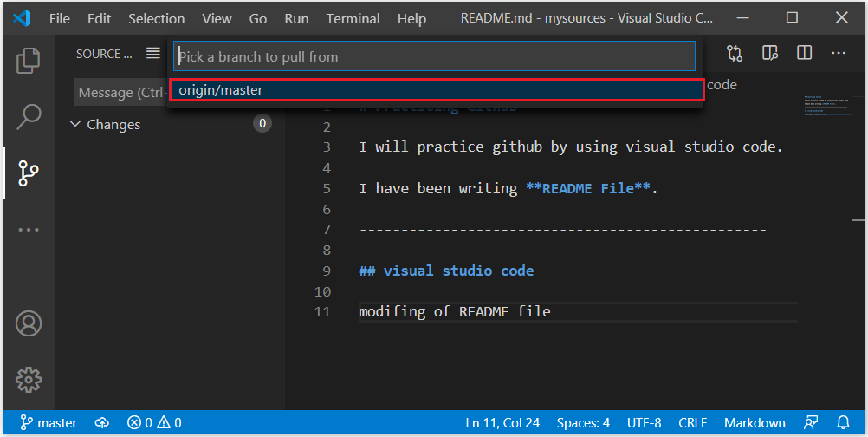Open the Terminal menu
The image size is (868, 437).
(353, 19)
